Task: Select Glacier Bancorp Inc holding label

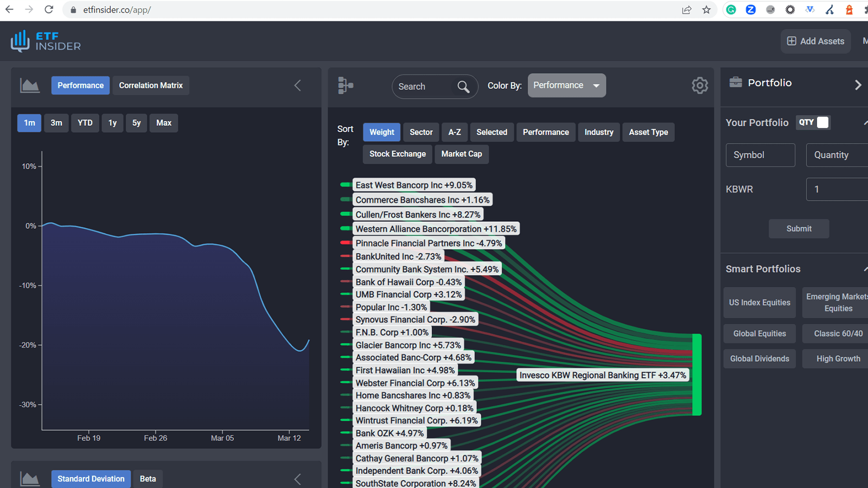Action: click(x=408, y=345)
